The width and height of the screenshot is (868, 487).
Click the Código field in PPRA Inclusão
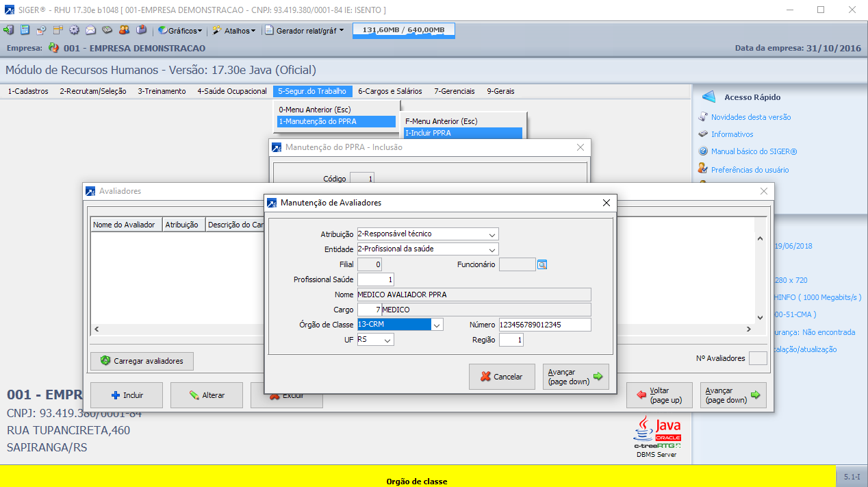(x=362, y=179)
